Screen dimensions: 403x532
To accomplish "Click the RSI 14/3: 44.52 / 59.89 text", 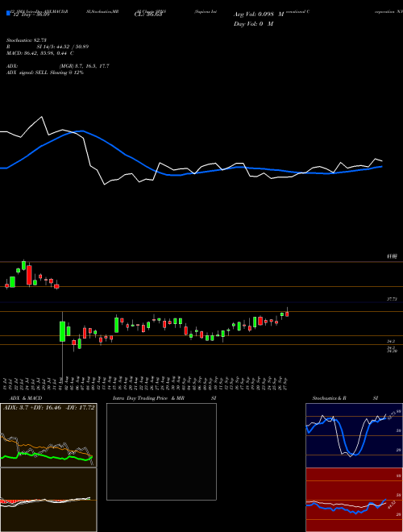I will coord(48,47).
